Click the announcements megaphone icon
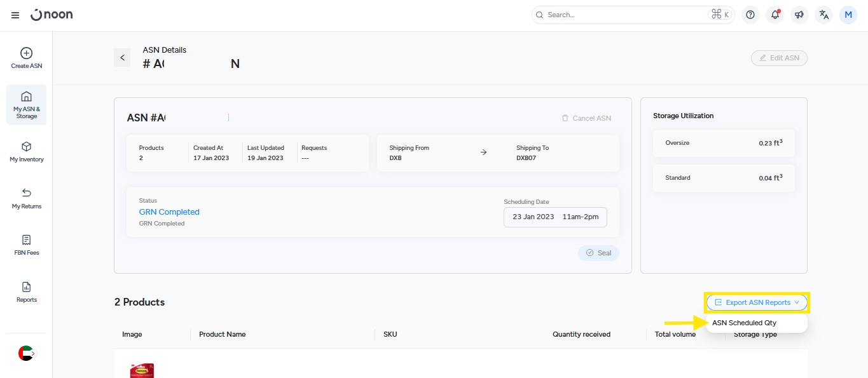Image resolution: width=868 pixels, height=378 pixels. click(799, 15)
